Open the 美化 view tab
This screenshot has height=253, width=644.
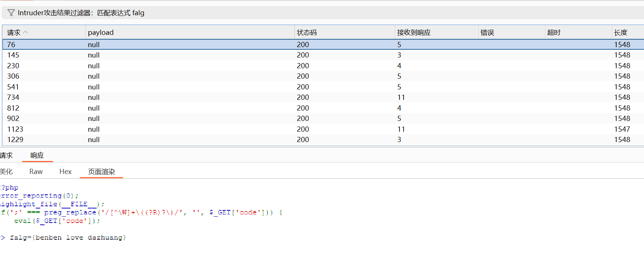[6, 172]
